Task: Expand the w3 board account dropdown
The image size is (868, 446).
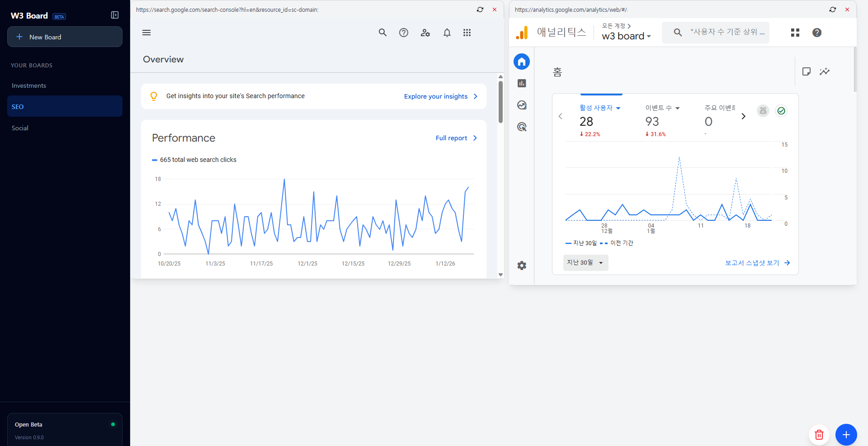Action: click(626, 36)
